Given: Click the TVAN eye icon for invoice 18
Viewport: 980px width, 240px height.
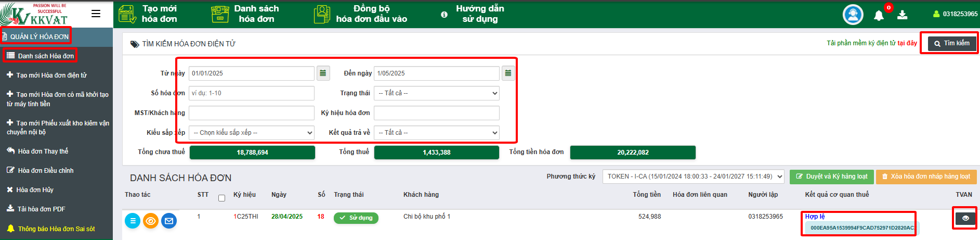Looking at the screenshot, I should click(965, 218).
